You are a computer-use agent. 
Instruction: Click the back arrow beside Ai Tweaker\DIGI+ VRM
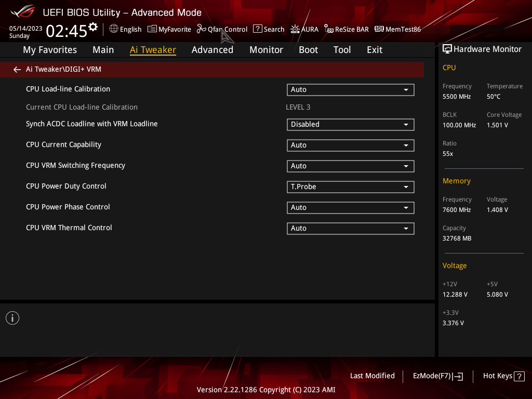(17, 70)
